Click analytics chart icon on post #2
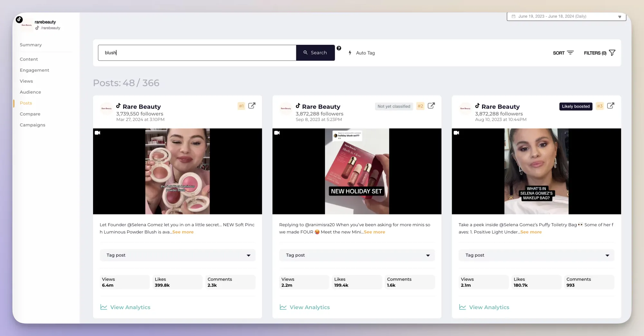The width and height of the screenshot is (644, 336). [x=283, y=307]
